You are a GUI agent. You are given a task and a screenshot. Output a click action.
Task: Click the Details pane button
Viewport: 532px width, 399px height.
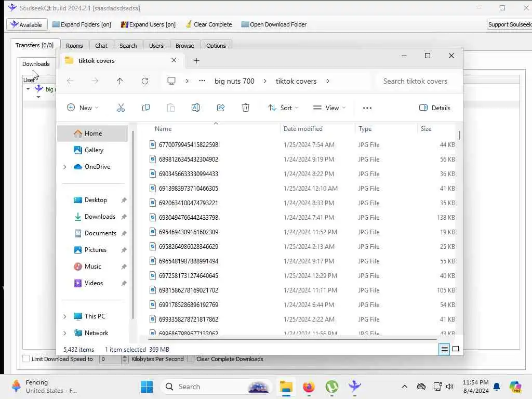(435, 108)
